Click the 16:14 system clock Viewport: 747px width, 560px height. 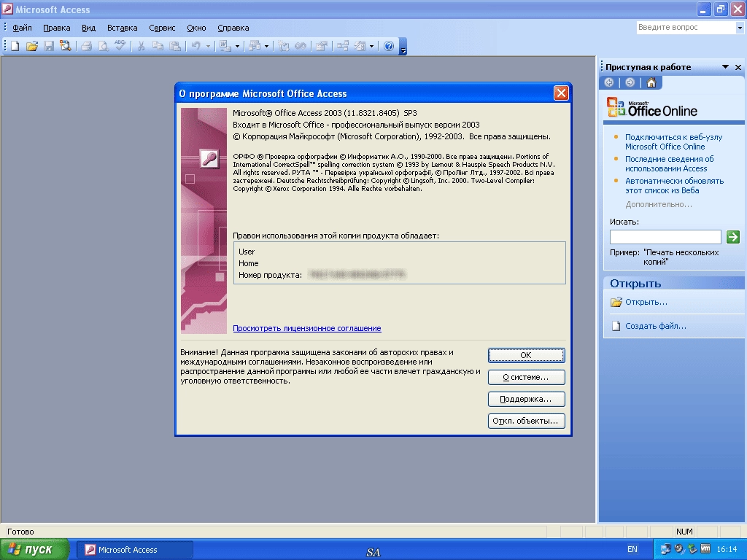pyautogui.click(x=727, y=550)
